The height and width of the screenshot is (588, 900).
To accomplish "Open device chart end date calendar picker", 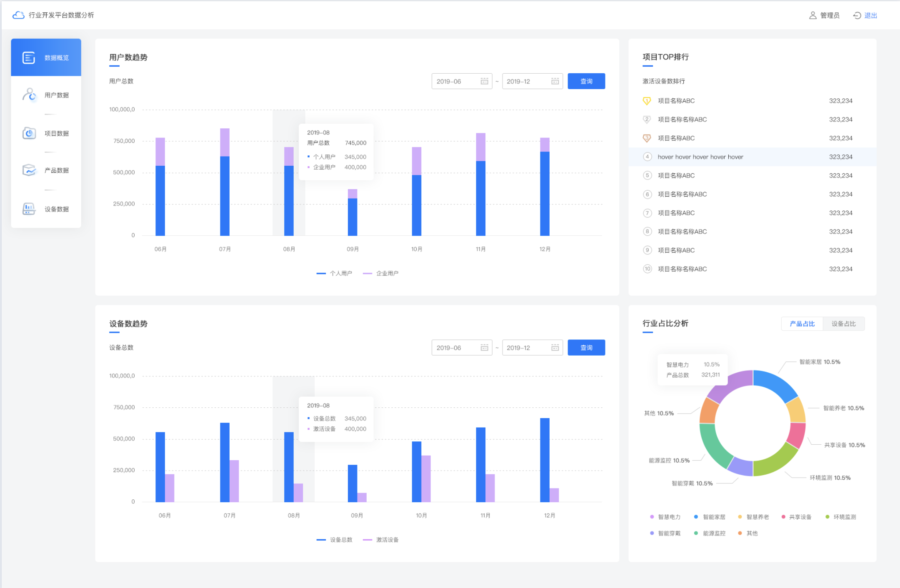I will (555, 348).
